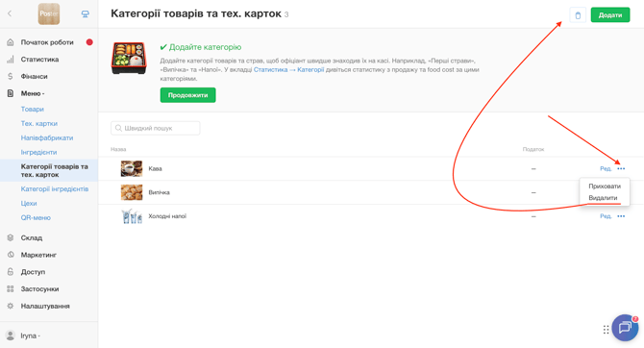The width and height of the screenshot is (644, 348).
Task: Click the Додайте категорію heading
Action: coord(201,47)
